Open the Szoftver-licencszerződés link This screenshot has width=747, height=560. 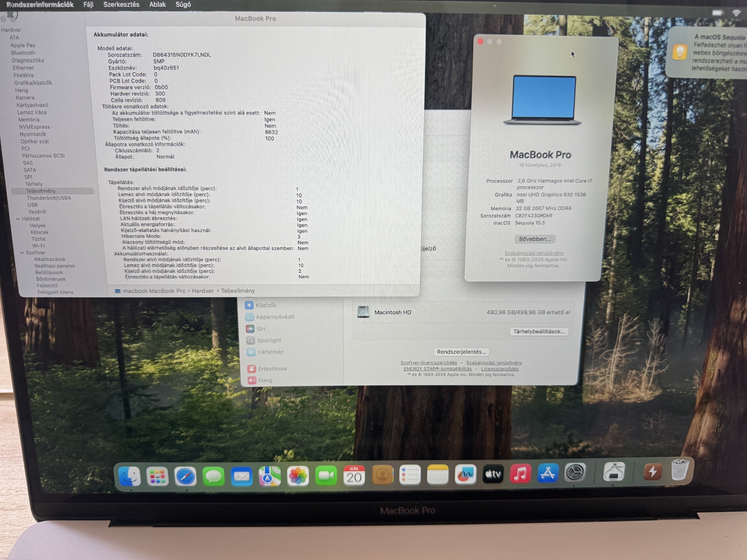click(429, 363)
